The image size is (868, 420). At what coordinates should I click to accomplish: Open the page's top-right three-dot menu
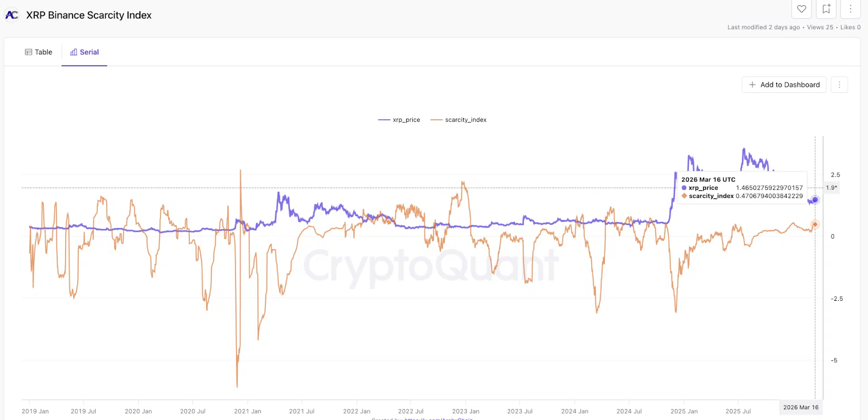click(850, 9)
